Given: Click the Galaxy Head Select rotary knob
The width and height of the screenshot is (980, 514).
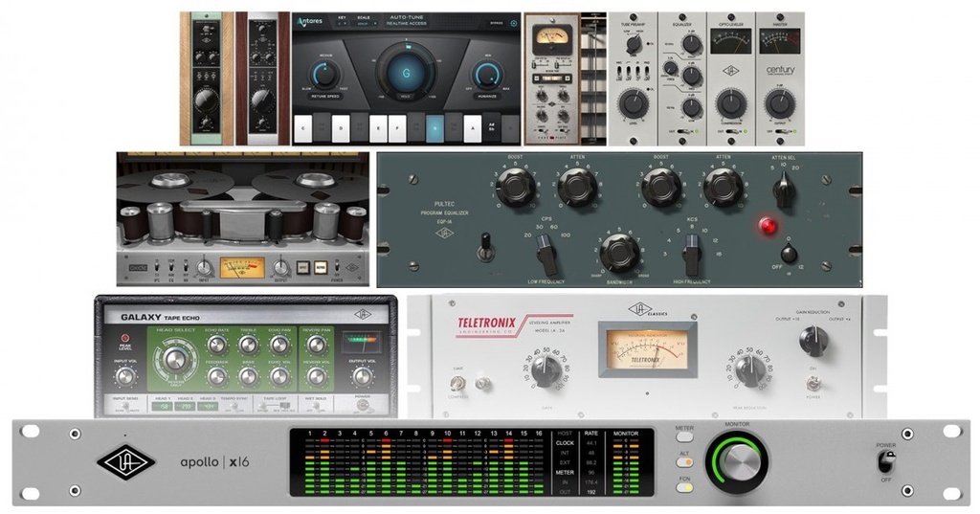Looking at the screenshot, I should click(175, 358).
